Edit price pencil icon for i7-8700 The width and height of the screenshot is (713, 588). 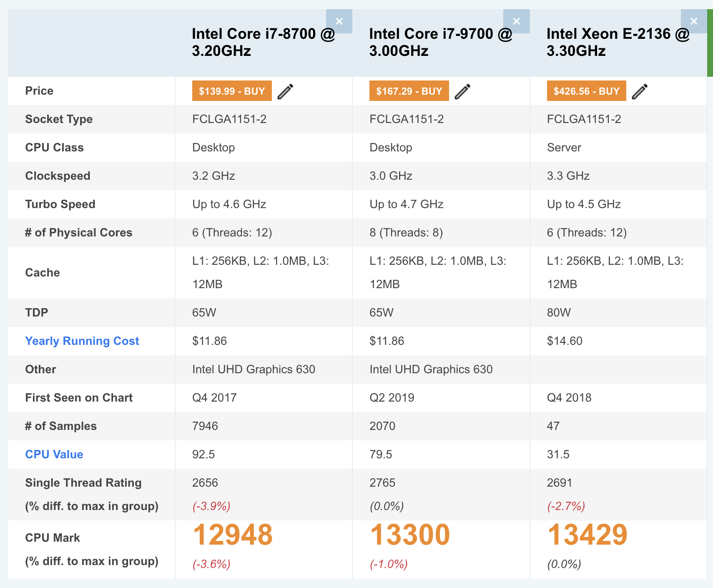[285, 91]
